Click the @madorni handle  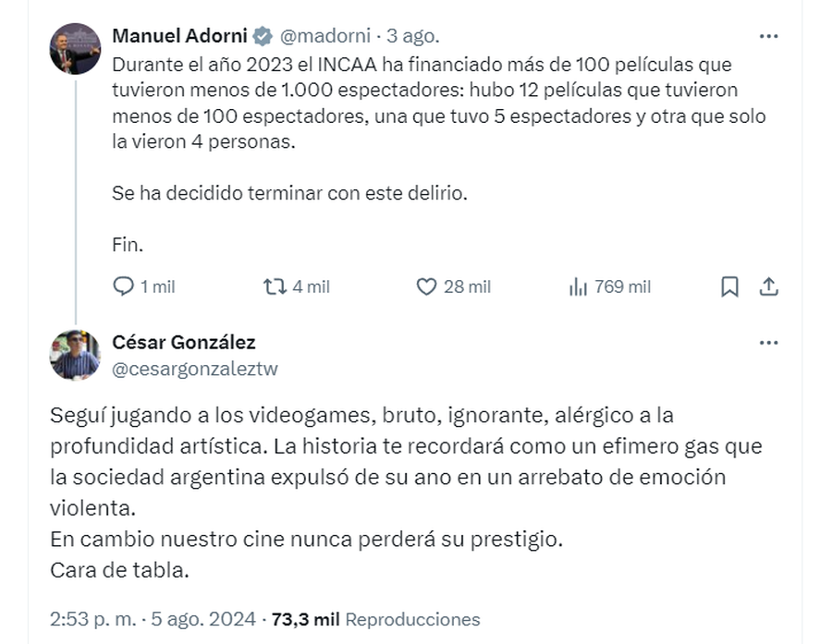(x=324, y=37)
